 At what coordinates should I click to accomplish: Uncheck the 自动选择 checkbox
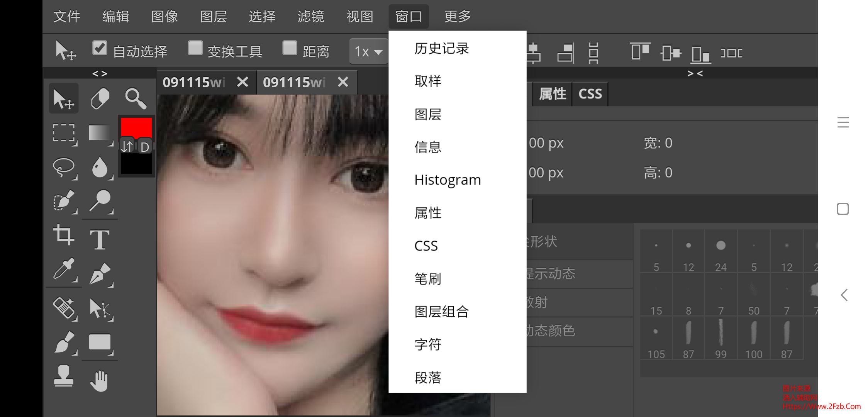click(100, 48)
